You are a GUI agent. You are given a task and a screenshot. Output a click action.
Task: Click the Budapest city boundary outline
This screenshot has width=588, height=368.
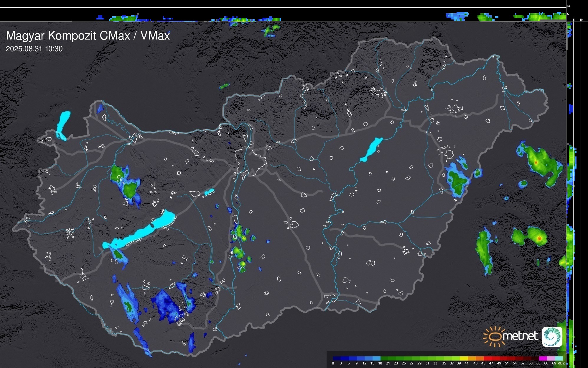point(251,161)
